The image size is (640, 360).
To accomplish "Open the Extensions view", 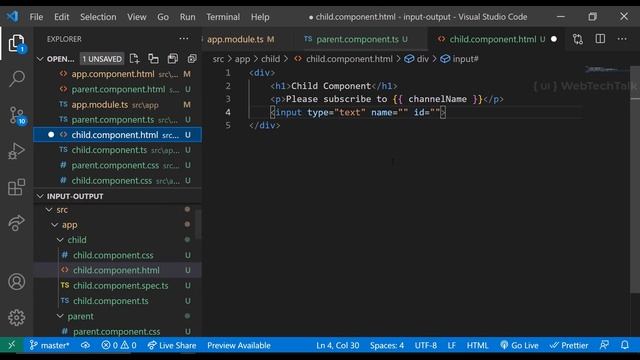I will point(17,187).
